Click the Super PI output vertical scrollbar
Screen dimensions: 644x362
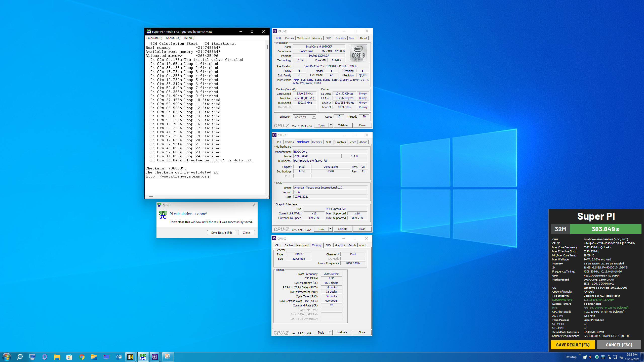click(267, 47)
